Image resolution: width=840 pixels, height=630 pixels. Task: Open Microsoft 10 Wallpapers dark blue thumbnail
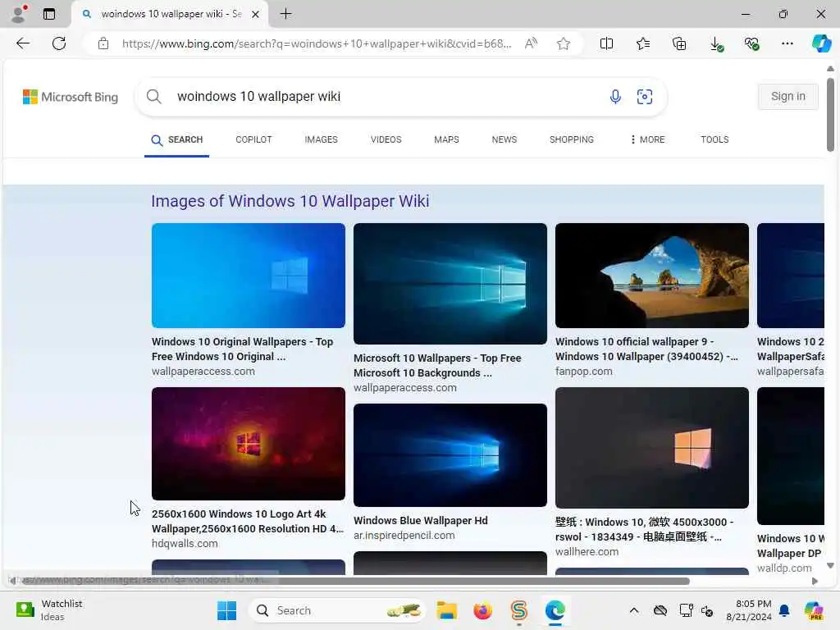pos(450,284)
